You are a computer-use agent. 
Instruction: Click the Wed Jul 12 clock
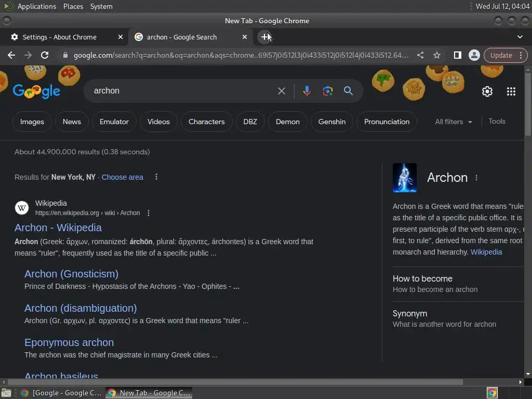502,6
